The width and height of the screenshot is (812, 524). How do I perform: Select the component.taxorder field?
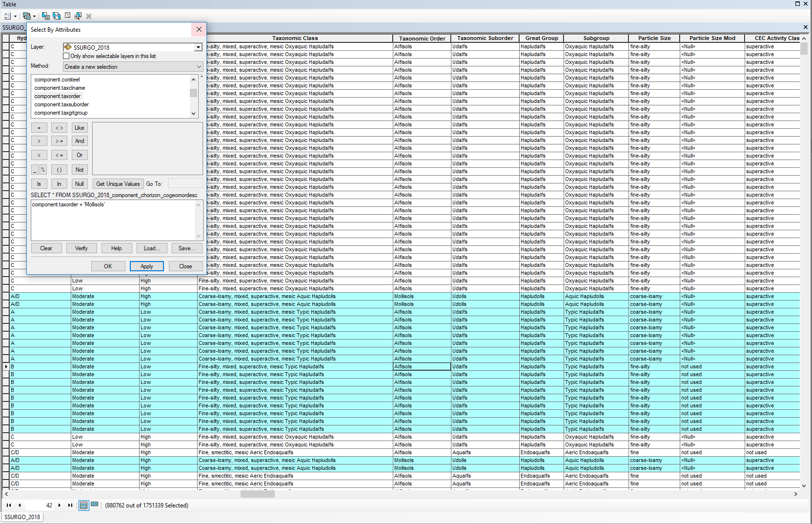pos(58,96)
